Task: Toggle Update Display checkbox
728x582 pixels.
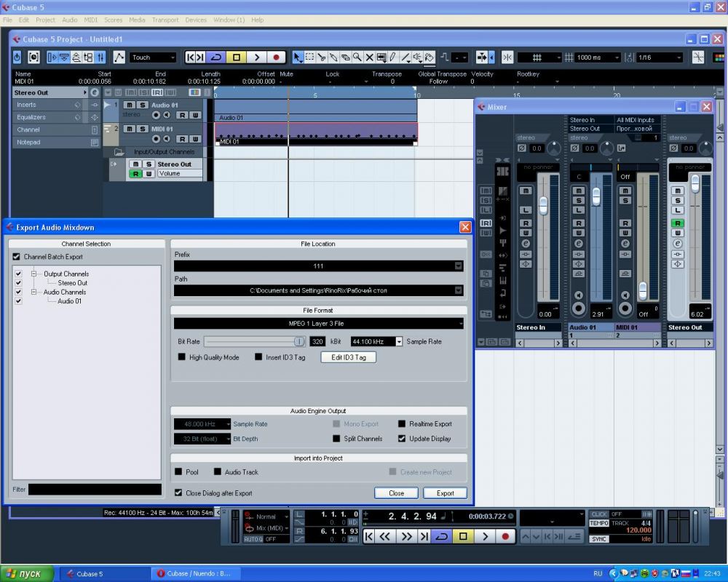Action: coord(402,439)
